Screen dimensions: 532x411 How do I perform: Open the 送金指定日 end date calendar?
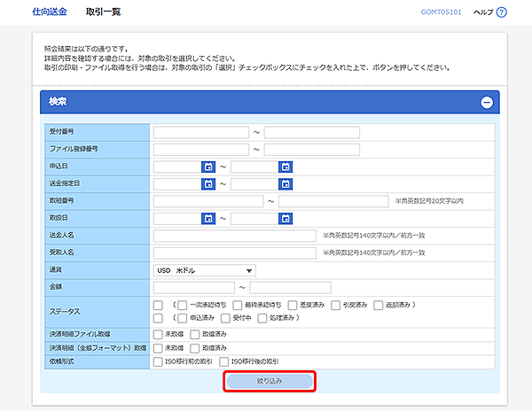point(286,184)
